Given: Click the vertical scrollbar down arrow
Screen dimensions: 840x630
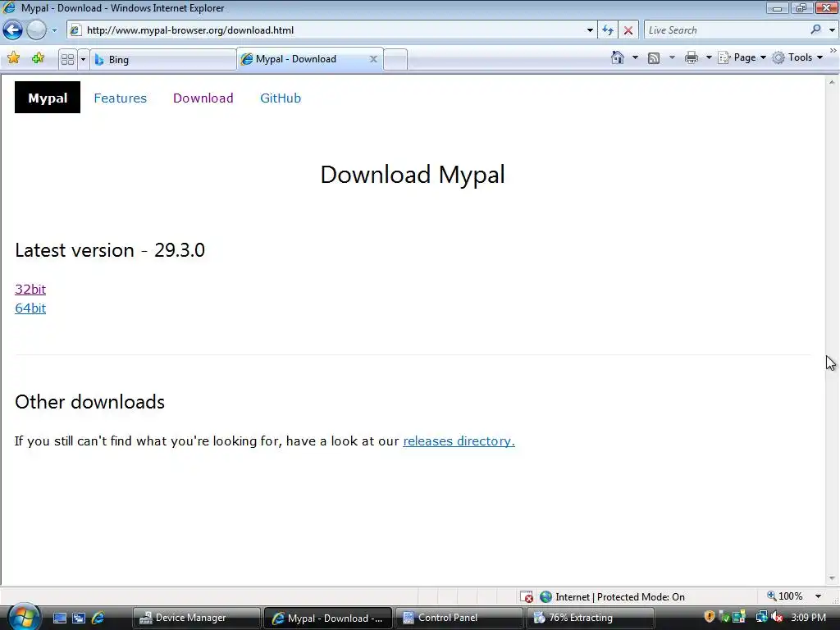Looking at the screenshot, I should pyautogui.click(x=832, y=578).
